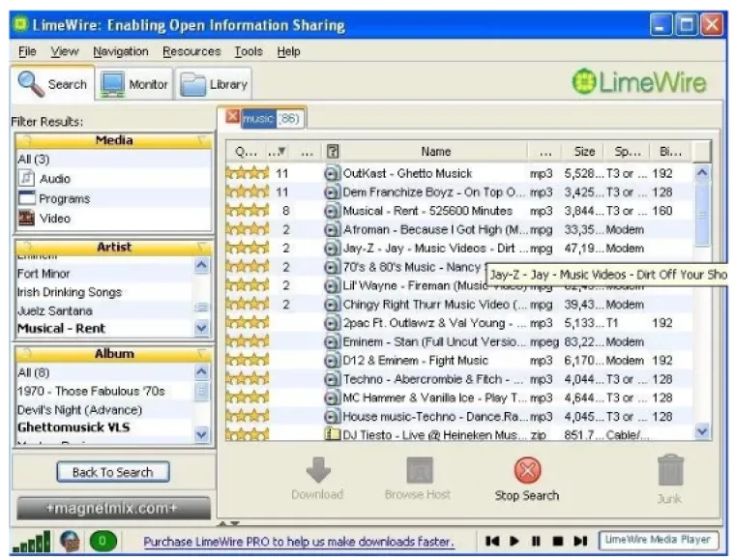
Task: Select the OutKast - Ghetto Musick result
Action: [x=433, y=174]
